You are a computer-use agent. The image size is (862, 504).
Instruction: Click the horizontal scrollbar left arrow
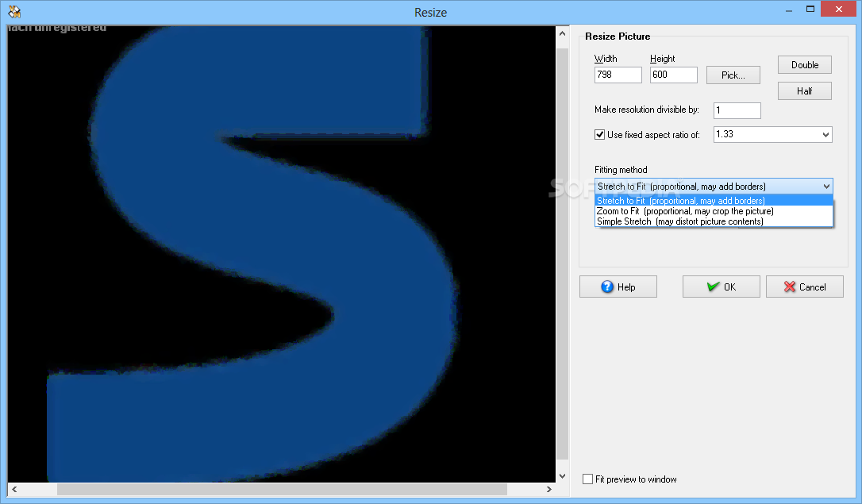click(x=14, y=489)
